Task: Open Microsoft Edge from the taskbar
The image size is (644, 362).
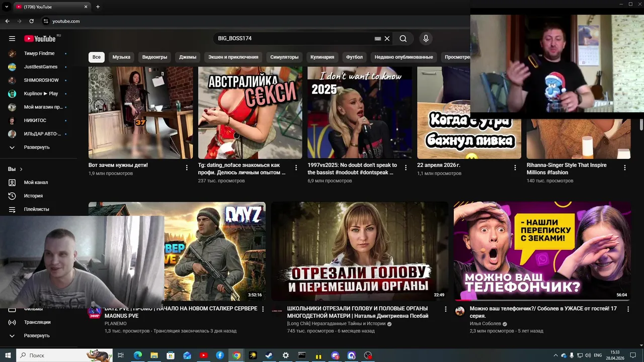Action: (x=137, y=355)
